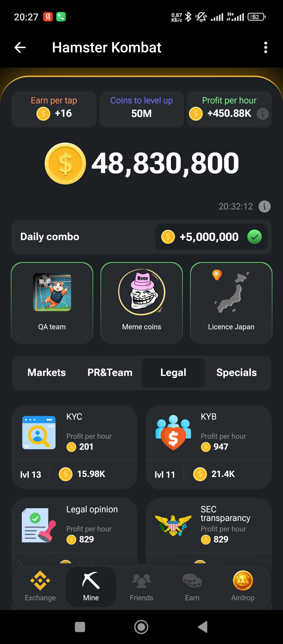Switch to the PR&Team tab
Screen dimensions: 283x644
[110, 373]
